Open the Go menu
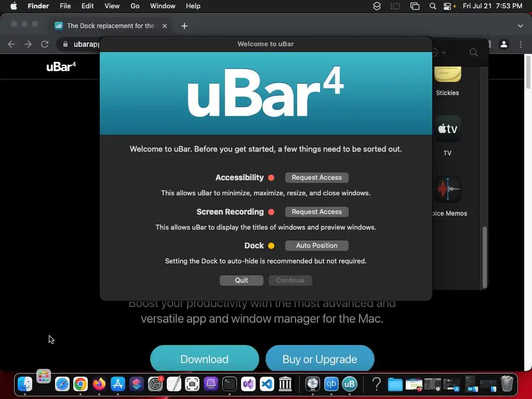532x399 pixels. pos(135,6)
